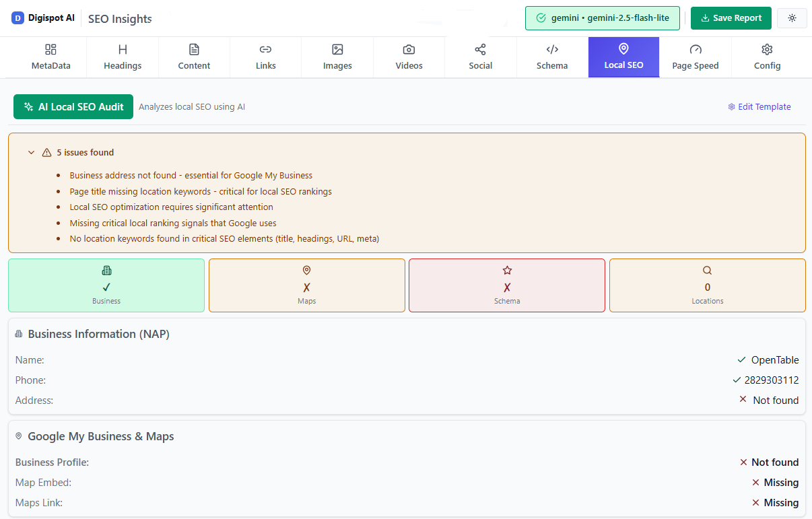Click the Save Report button
This screenshot has width=812, height=519.
pos(731,18)
